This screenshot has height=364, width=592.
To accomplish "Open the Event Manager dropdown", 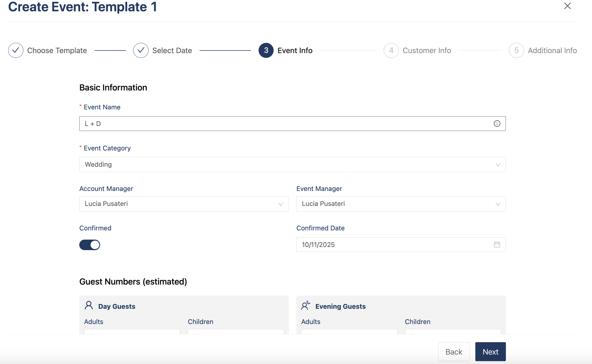I will pos(401,204).
